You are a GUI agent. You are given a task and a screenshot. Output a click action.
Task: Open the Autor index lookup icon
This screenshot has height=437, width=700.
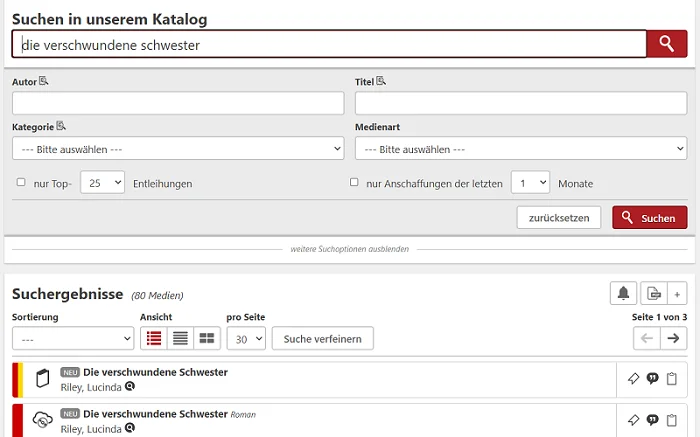(43, 81)
